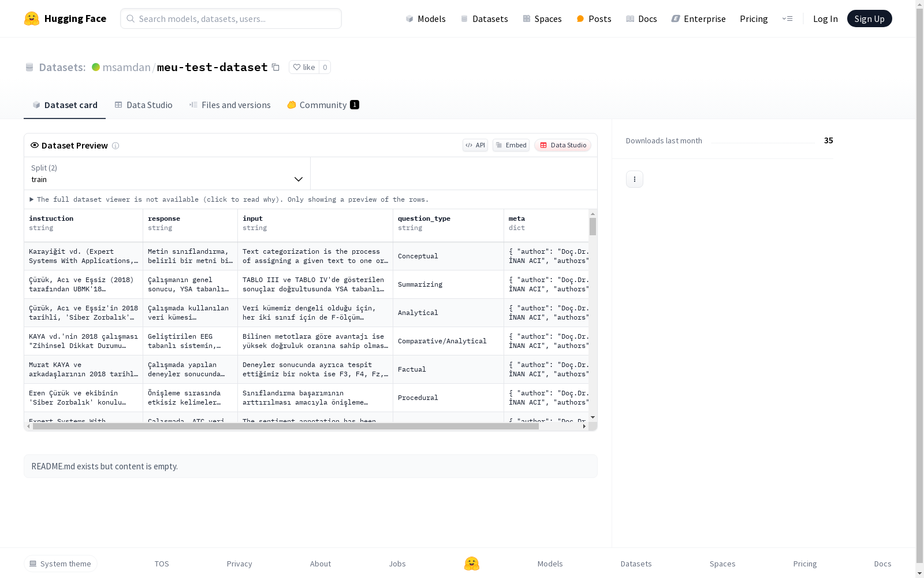Open the TOS footer link
Viewport: 924px width, 578px height.
point(162,564)
